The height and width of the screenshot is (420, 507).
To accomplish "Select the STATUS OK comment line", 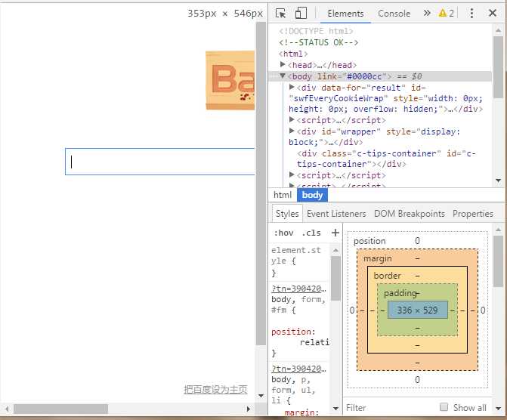I will coord(319,42).
